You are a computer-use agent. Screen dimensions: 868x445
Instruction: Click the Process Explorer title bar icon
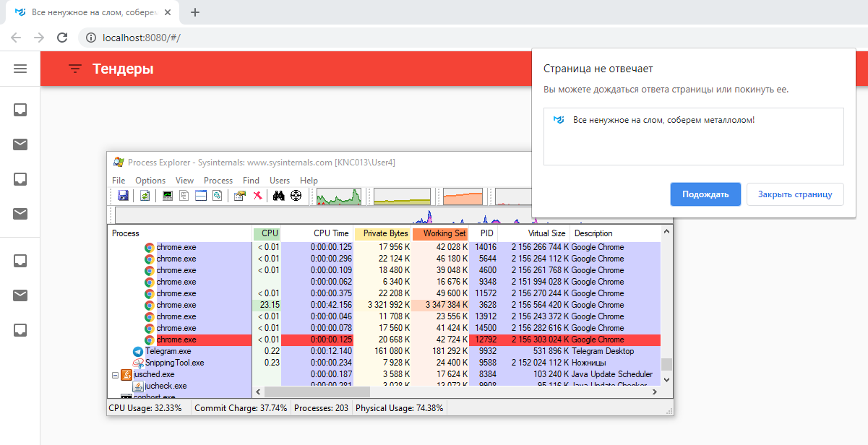tap(119, 163)
